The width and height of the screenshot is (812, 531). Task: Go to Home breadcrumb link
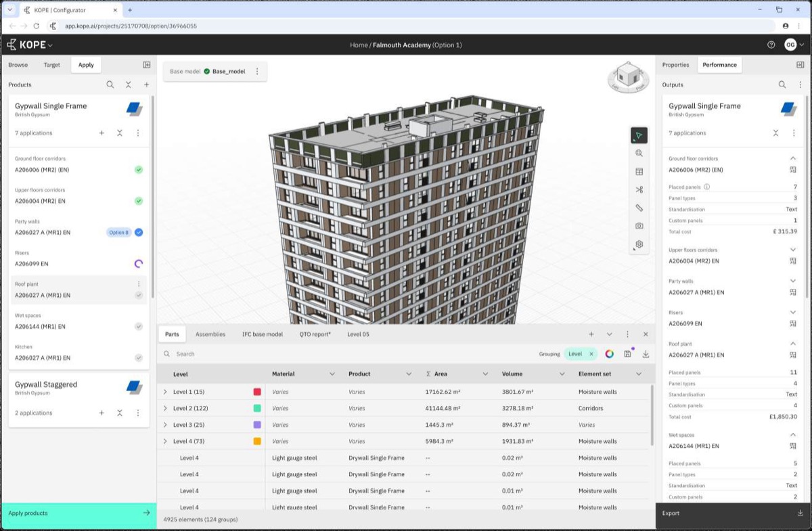[x=359, y=45]
